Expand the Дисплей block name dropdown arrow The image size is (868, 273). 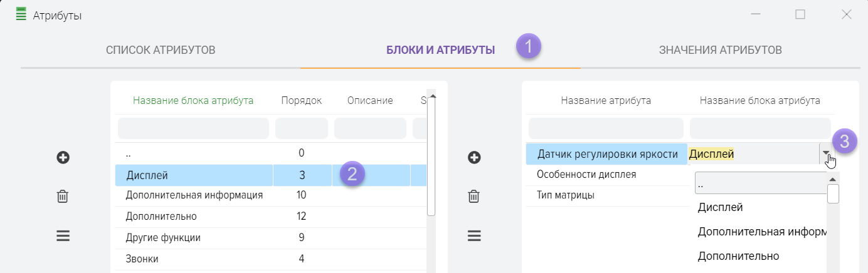826,154
